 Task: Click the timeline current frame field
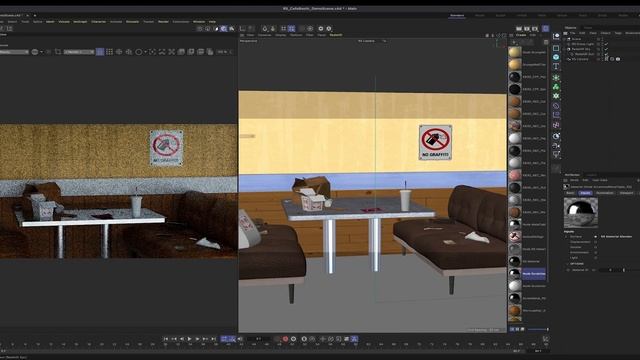pos(258,339)
